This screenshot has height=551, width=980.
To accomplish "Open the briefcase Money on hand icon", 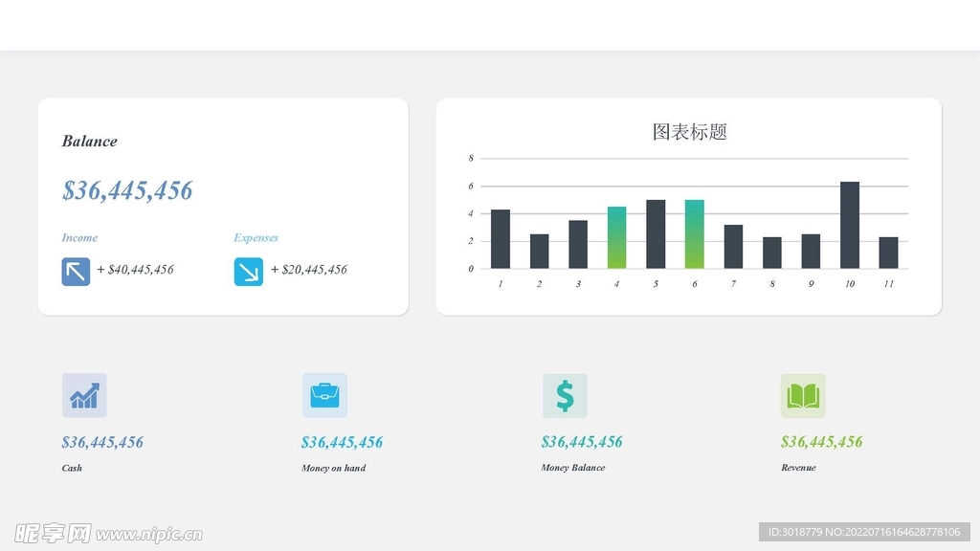I will pos(324,395).
